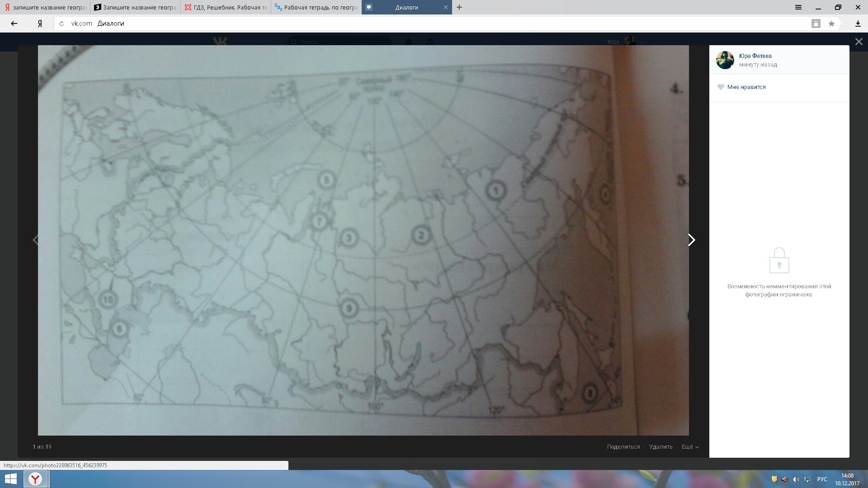
Task: Close the photo viewer with X icon
Action: point(859,42)
